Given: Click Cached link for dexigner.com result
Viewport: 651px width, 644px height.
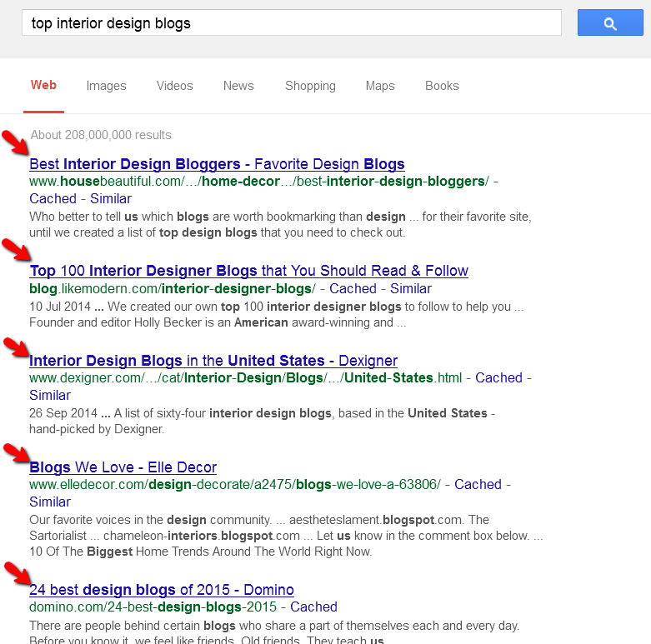Looking at the screenshot, I should 498,377.
